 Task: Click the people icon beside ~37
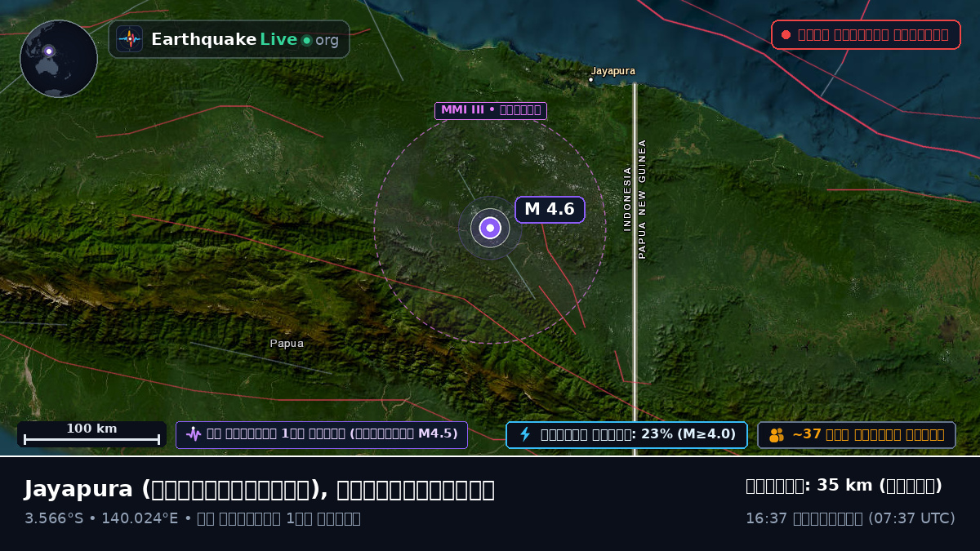[x=777, y=434]
